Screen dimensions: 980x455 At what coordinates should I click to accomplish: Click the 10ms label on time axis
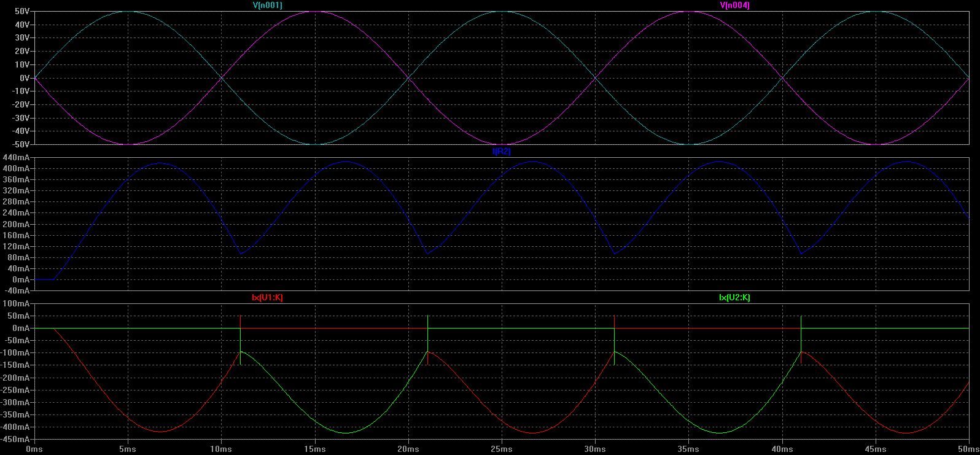pos(221,449)
